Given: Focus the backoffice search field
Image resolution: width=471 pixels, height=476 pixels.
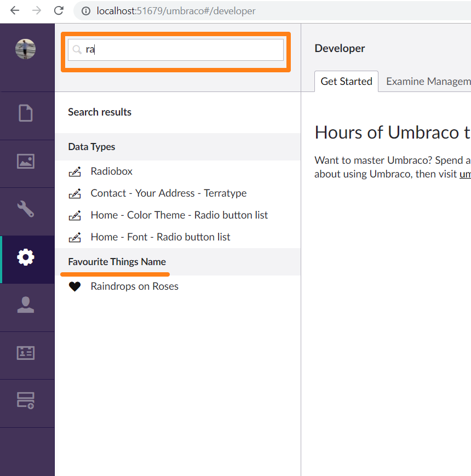Looking at the screenshot, I should 176,49.
